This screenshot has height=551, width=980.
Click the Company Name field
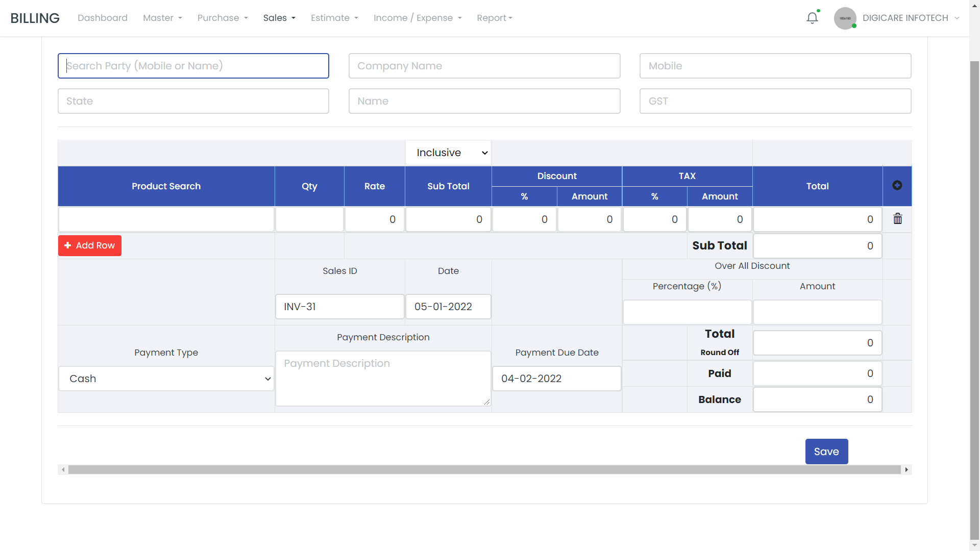484,66
